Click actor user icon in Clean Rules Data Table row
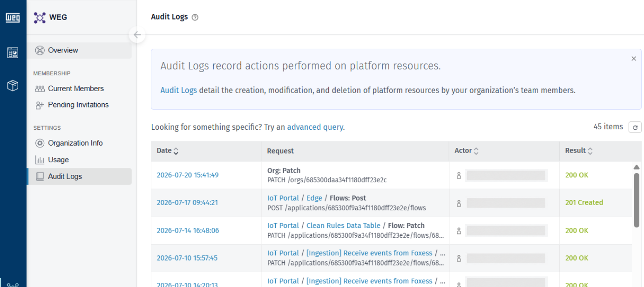The width and height of the screenshot is (644, 287). click(x=459, y=231)
